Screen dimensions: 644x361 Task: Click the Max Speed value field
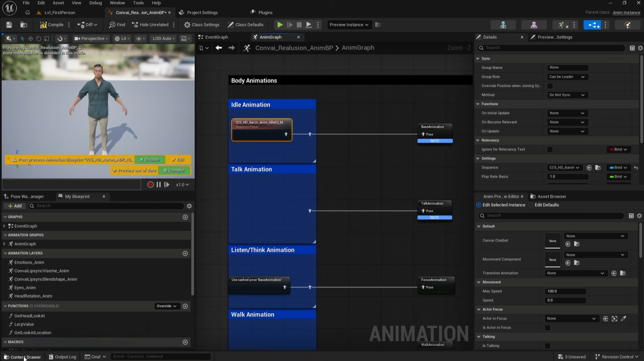pos(565,291)
